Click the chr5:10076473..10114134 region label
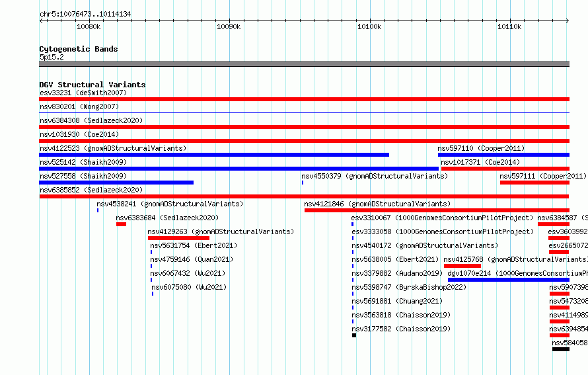588x375 pixels. [x=85, y=15]
